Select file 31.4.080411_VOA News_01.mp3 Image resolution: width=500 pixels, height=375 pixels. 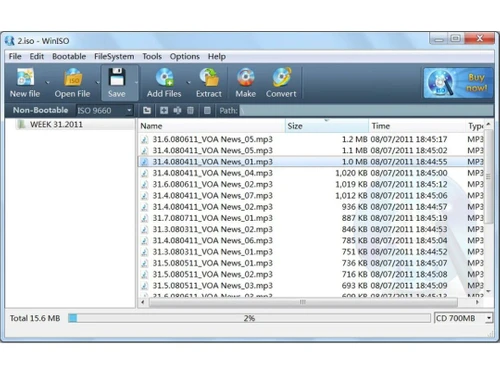click(311, 162)
